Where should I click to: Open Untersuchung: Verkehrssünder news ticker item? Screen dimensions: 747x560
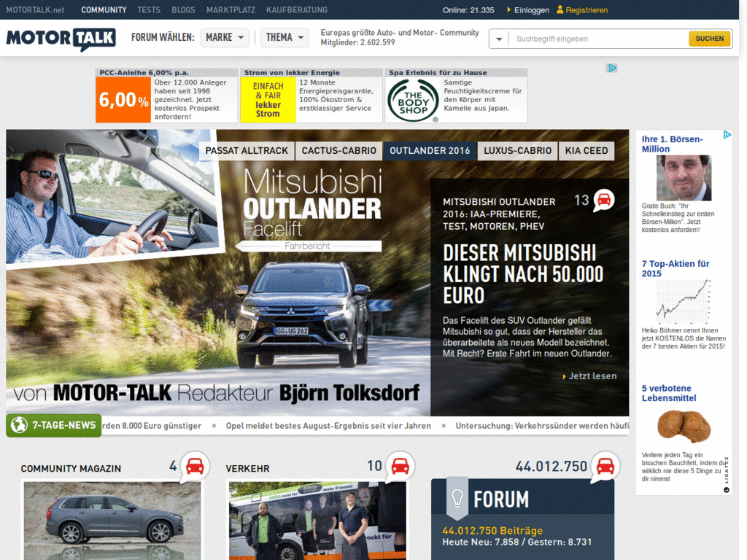coord(542,426)
